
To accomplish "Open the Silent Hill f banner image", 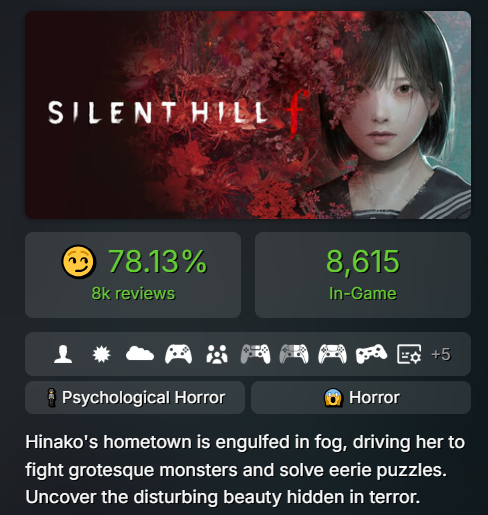I will pos(248,115).
